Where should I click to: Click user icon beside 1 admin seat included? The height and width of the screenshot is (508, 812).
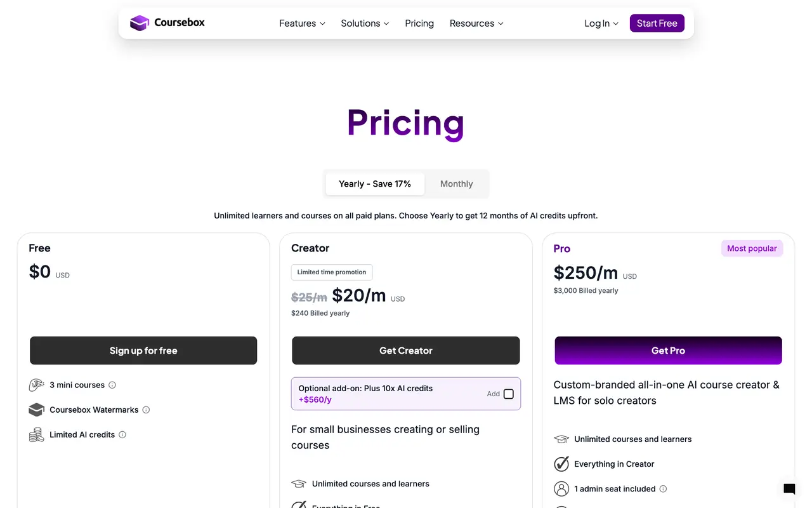pyautogui.click(x=561, y=489)
